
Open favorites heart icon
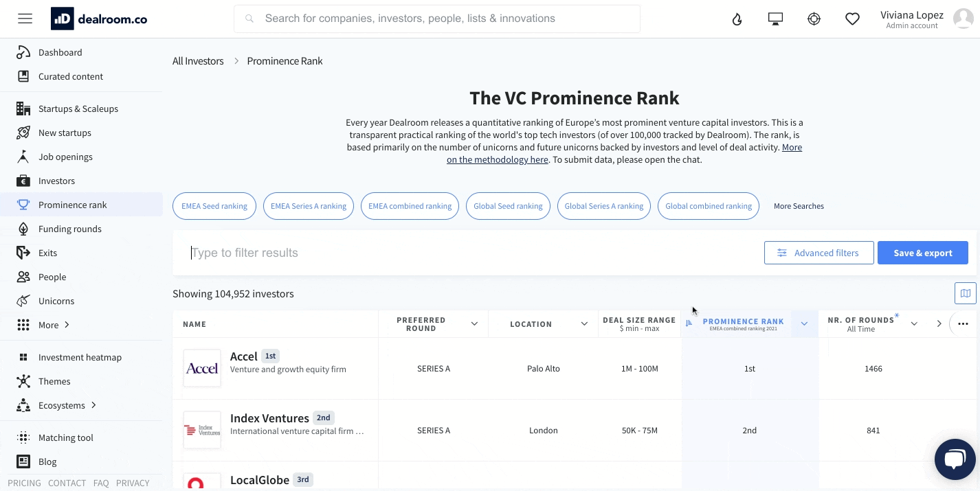click(x=852, y=19)
